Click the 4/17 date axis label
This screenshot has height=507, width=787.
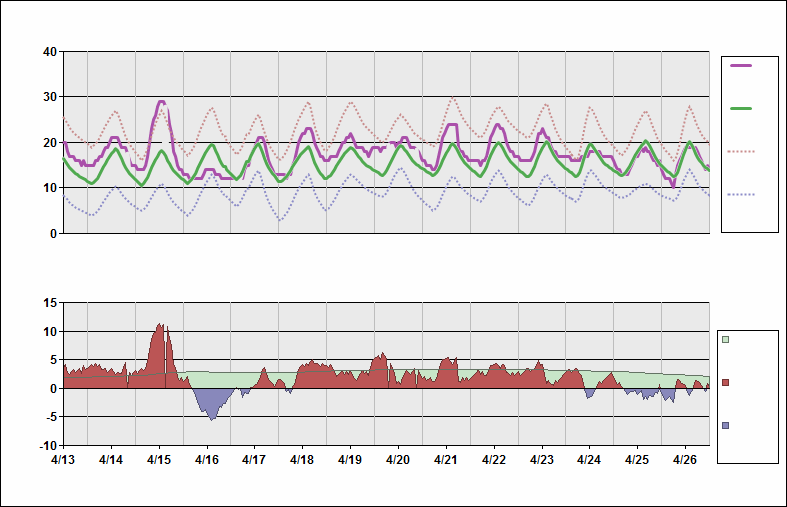(254, 460)
